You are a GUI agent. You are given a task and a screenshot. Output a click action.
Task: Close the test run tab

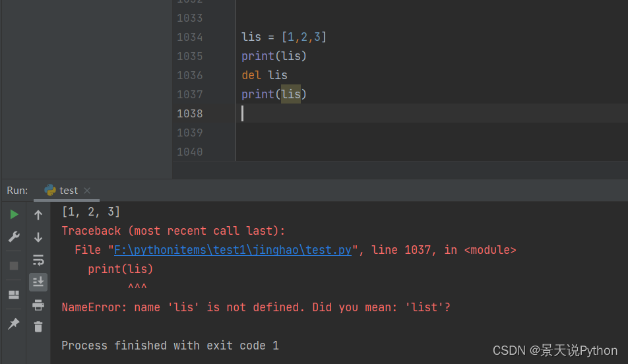click(87, 191)
